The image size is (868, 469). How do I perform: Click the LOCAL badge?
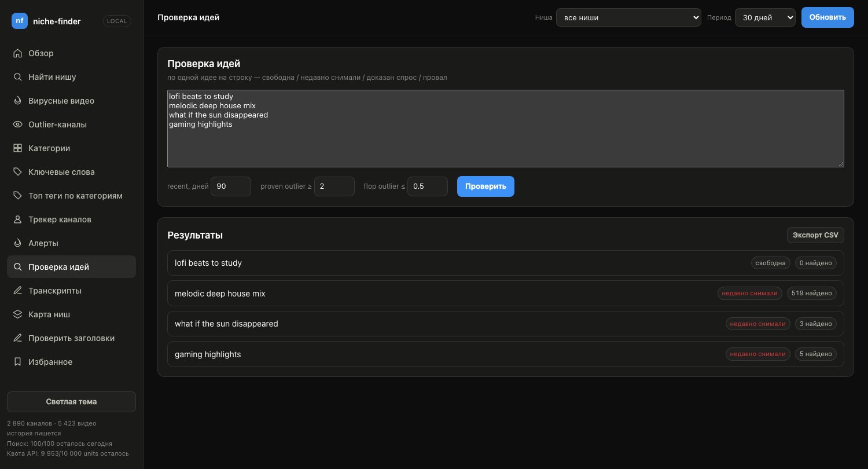coord(117,21)
